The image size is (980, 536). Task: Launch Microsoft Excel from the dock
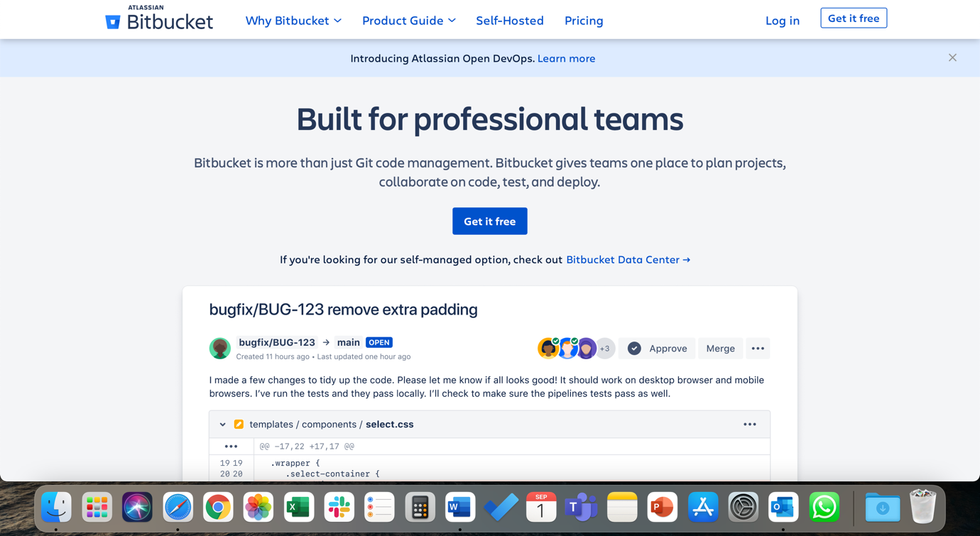pyautogui.click(x=299, y=507)
